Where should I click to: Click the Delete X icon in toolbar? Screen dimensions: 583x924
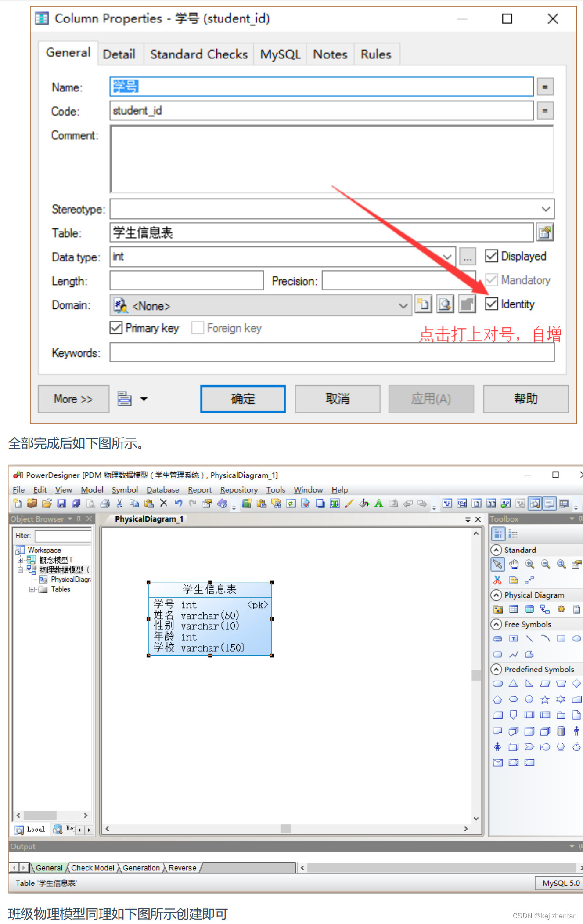tap(163, 504)
